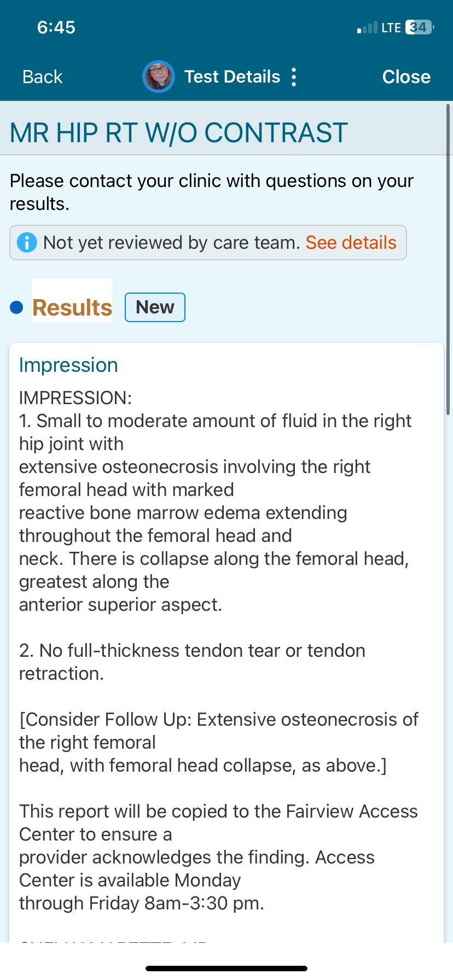Screen dimensions: 453x980
Task: Tap the Test Details title
Action: pos(232,77)
